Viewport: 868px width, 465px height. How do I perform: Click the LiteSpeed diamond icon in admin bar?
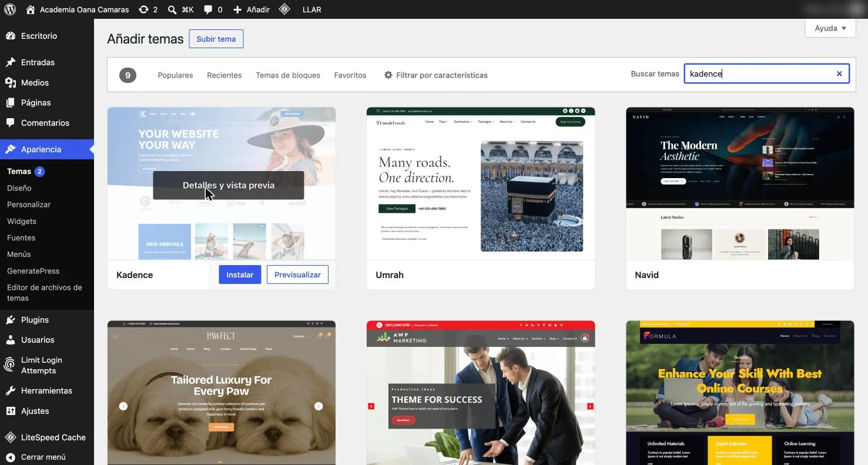(284, 9)
